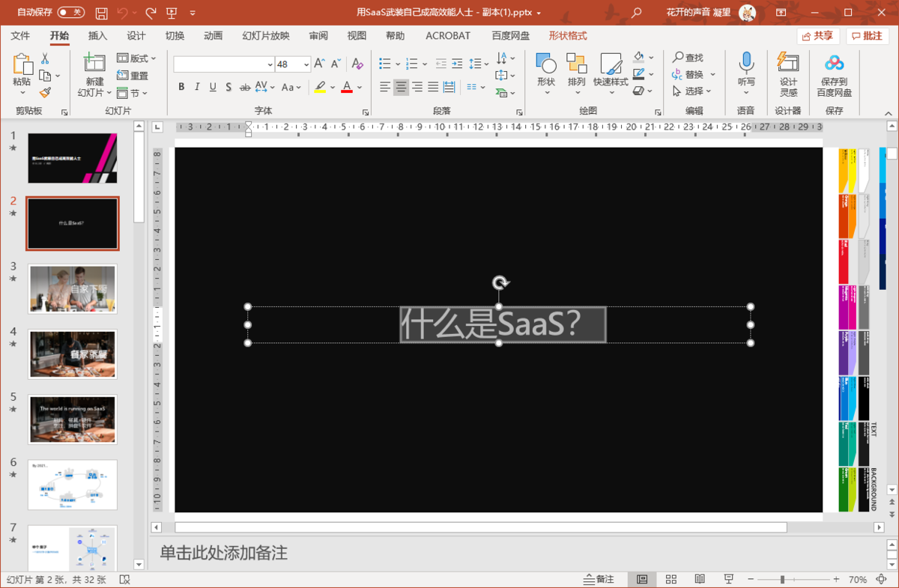Image resolution: width=899 pixels, height=588 pixels.
Task: Toggle Underline formatting
Action: click(x=213, y=88)
